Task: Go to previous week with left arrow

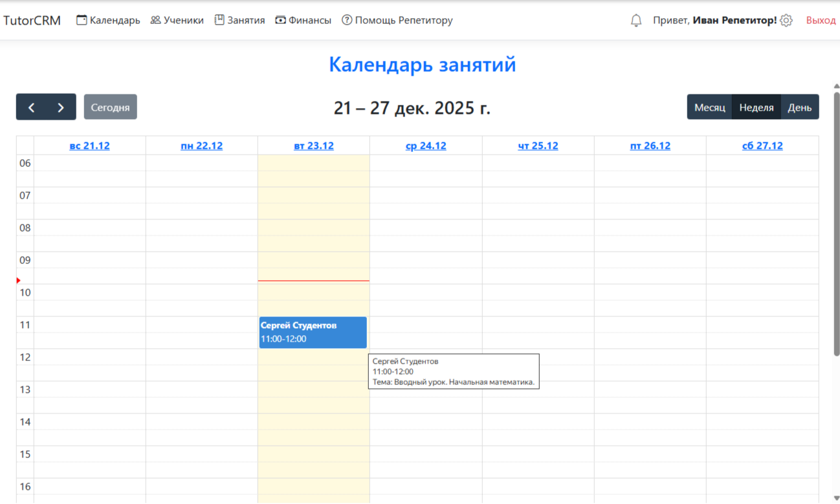Action: [31, 107]
